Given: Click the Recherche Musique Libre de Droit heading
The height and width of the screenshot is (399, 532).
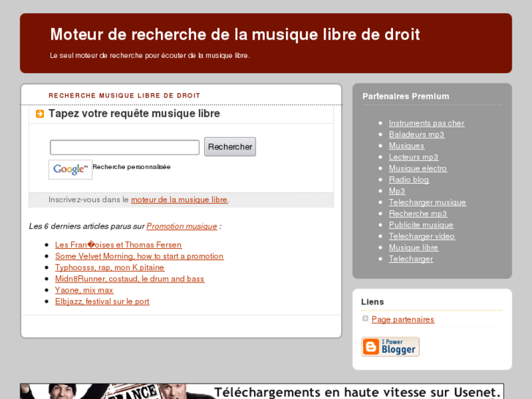Looking at the screenshot, I should click(124, 96).
